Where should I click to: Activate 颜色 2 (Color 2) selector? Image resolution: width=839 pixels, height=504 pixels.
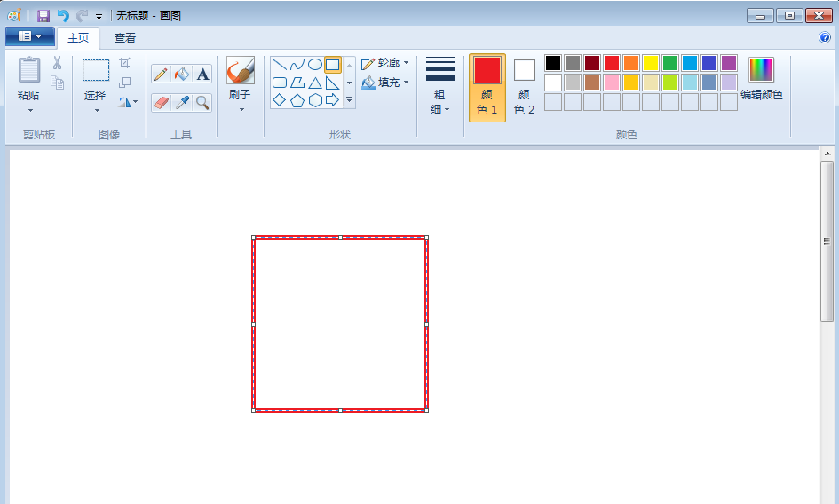(x=525, y=88)
